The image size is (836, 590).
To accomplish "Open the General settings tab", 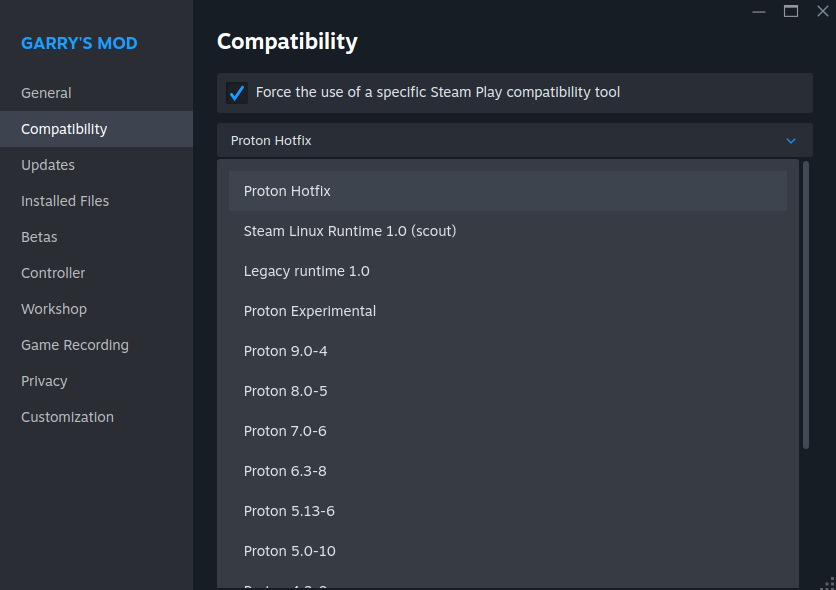I will coord(46,93).
